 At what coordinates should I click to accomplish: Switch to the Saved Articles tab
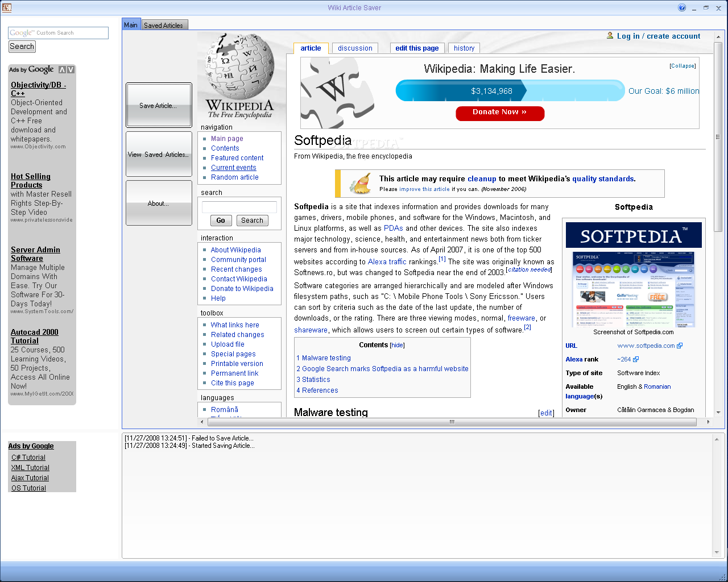[164, 25]
